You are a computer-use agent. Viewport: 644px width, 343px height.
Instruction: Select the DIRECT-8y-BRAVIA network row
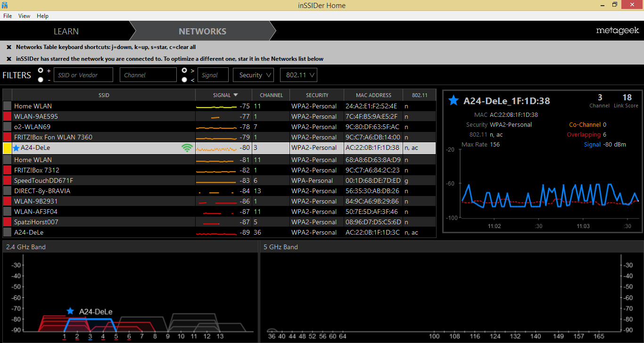coord(219,191)
